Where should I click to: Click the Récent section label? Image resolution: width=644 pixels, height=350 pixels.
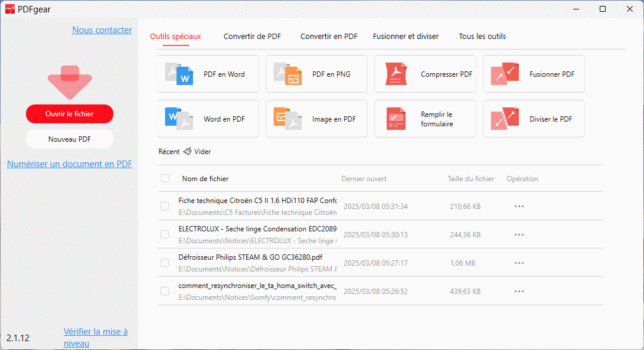coord(169,152)
